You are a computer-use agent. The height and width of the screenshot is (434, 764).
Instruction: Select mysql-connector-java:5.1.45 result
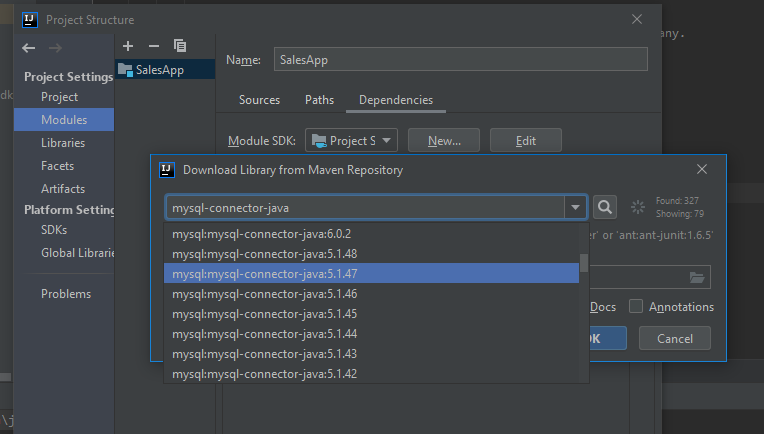click(371, 314)
